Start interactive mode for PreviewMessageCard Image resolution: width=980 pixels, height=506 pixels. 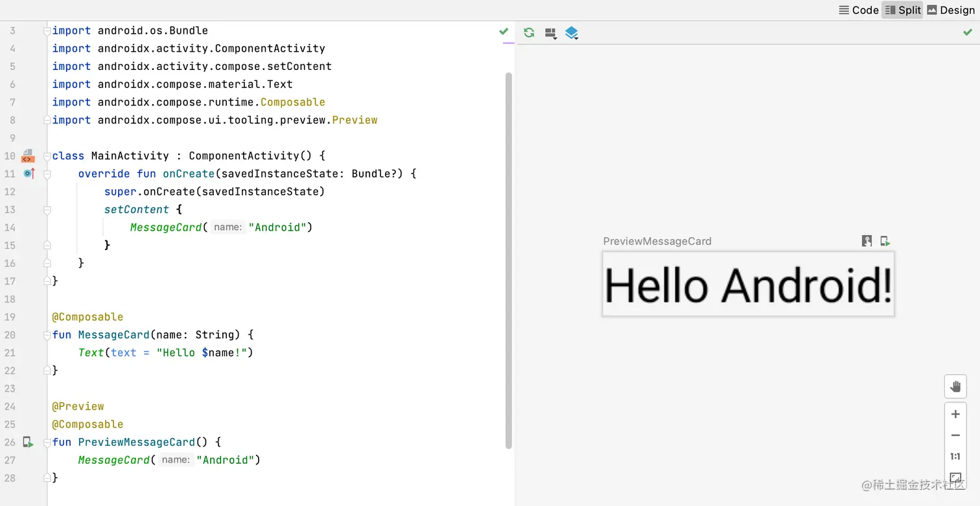point(867,241)
